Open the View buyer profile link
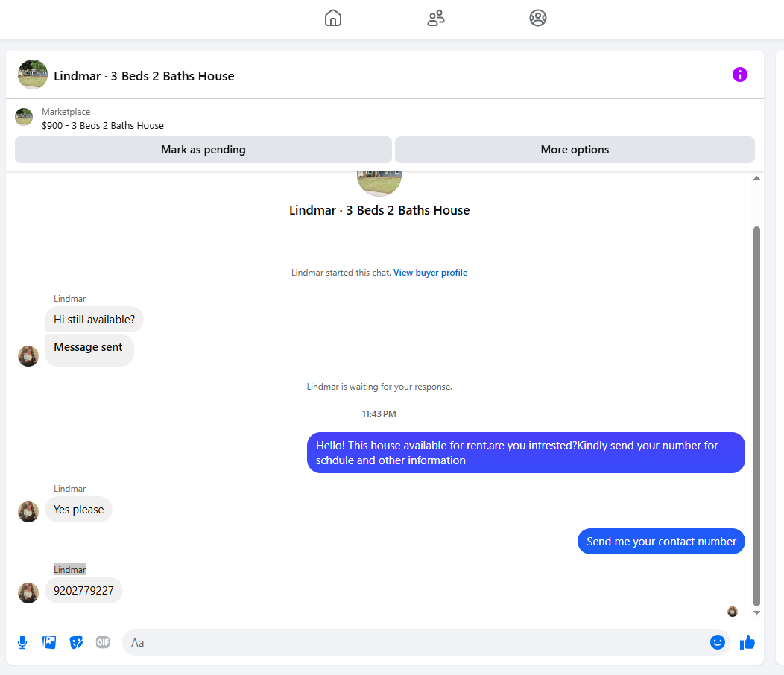The width and height of the screenshot is (784, 675). (x=431, y=273)
